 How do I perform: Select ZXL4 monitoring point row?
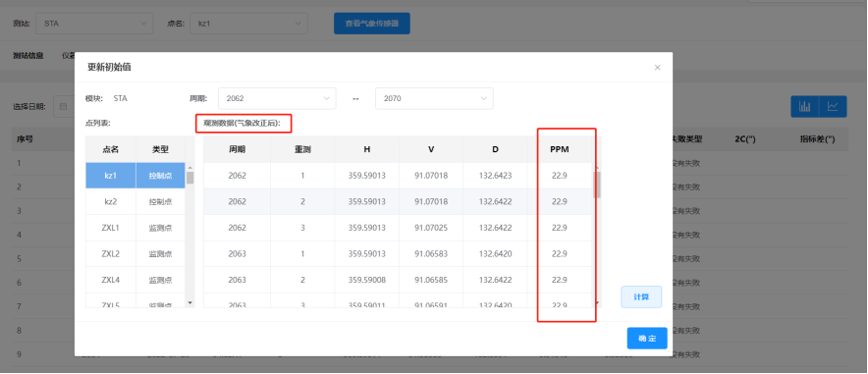pyautogui.click(x=136, y=280)
